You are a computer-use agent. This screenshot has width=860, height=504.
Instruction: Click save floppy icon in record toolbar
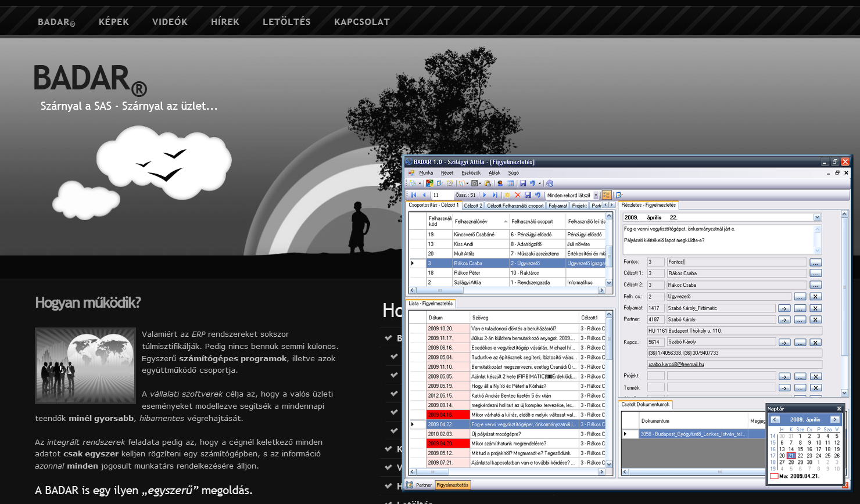point(528,195)
